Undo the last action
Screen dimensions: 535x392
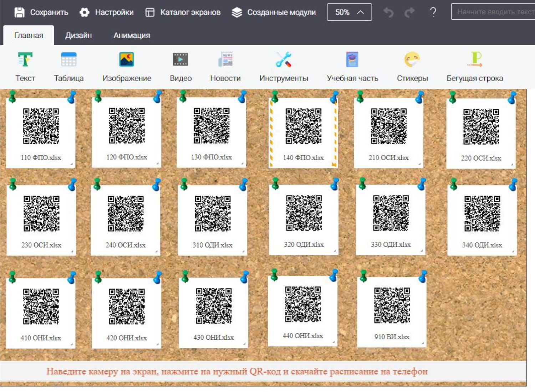click(388, 12)
